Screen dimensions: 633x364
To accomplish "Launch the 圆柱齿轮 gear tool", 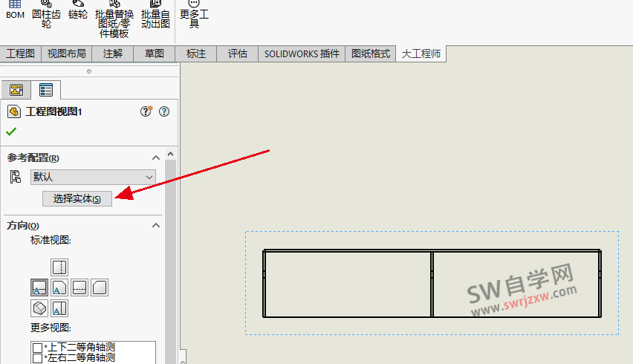I will [x=46, y=14].
